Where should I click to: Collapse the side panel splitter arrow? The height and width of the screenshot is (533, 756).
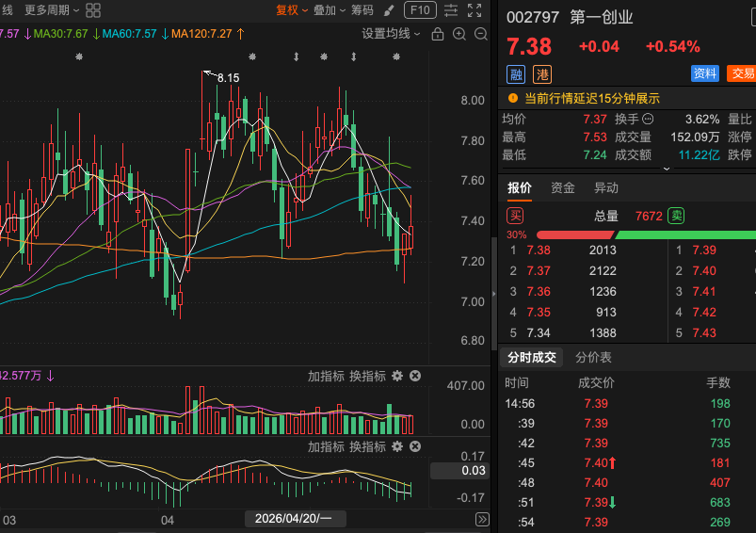[493, 293]
